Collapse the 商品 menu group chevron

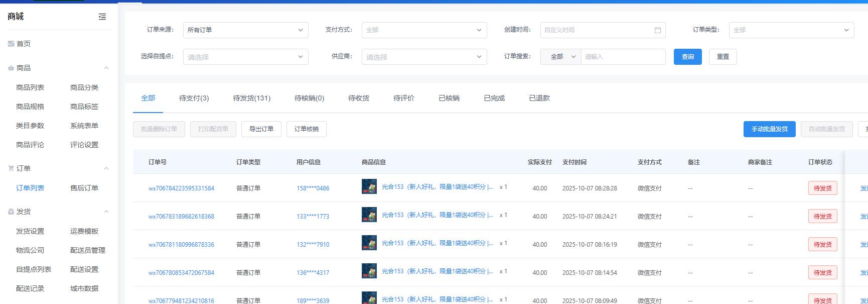tap(106, 68)
